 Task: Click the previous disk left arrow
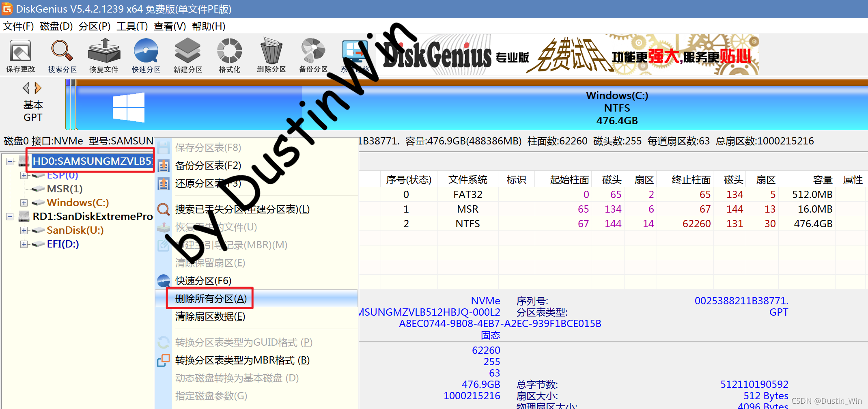26,88
